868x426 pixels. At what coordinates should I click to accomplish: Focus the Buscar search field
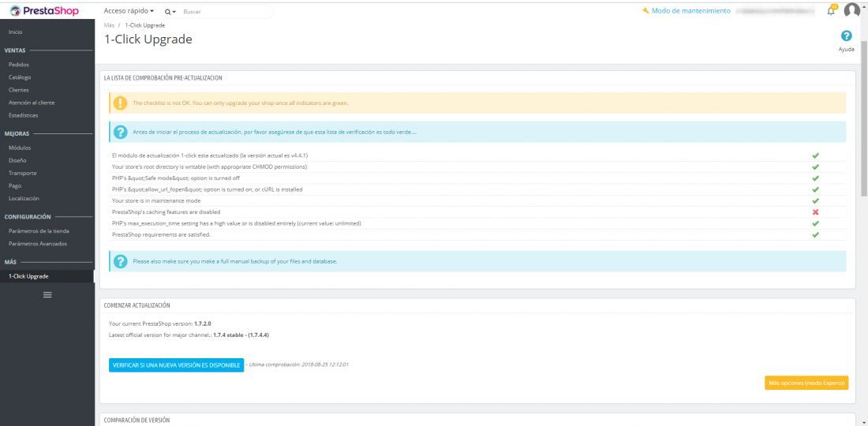[227, 11]
